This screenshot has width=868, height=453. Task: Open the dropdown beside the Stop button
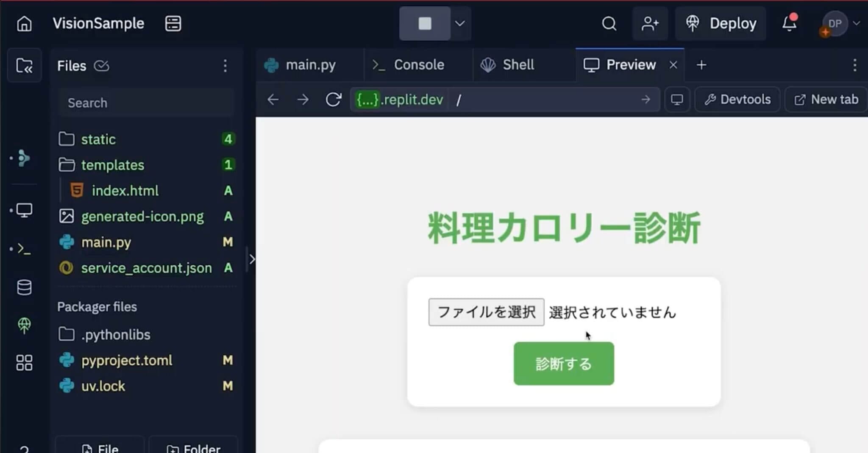click(460, 24)
